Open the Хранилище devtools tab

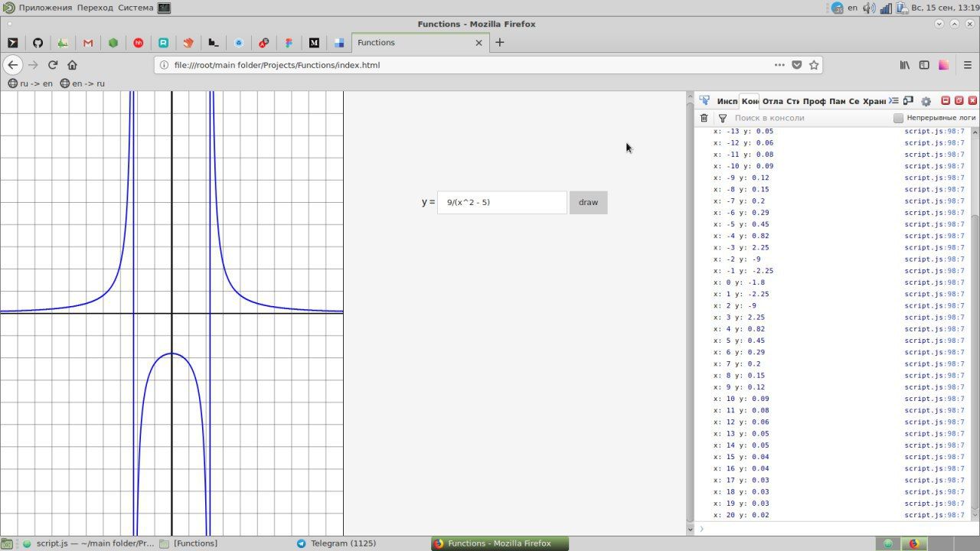(x=874, y=101)
